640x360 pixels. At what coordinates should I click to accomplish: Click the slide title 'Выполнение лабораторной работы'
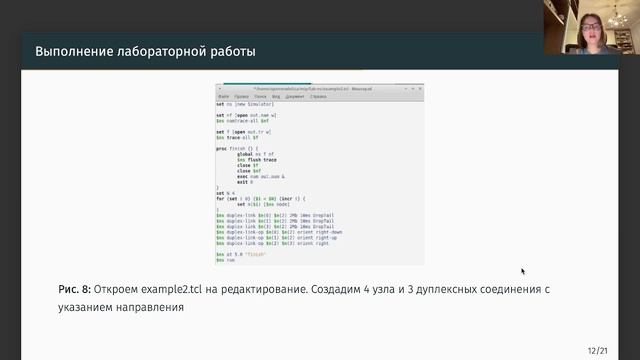pyautogui.click(x=145, y=52)
